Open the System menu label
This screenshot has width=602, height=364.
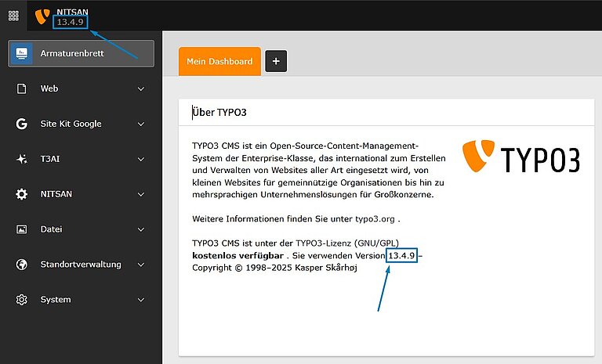(56, 300)
